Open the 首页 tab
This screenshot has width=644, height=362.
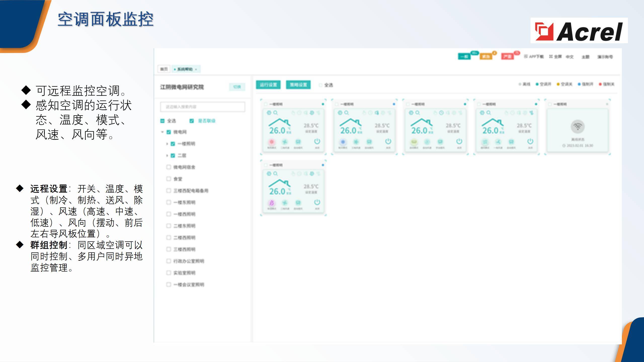click(x=164, y=69)
